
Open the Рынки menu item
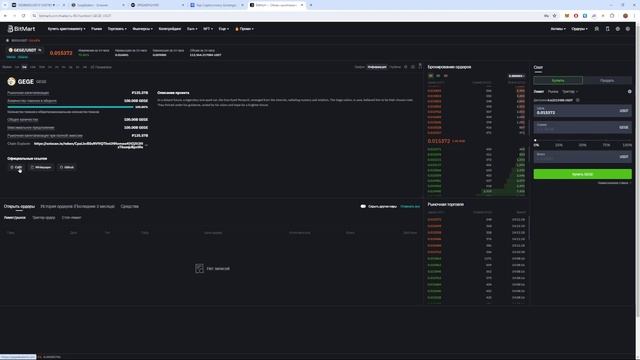pos(97,29)
